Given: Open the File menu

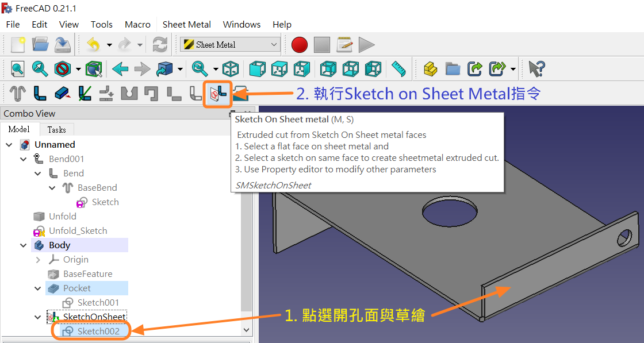Looking at the screenshot, I should (13, 25).
